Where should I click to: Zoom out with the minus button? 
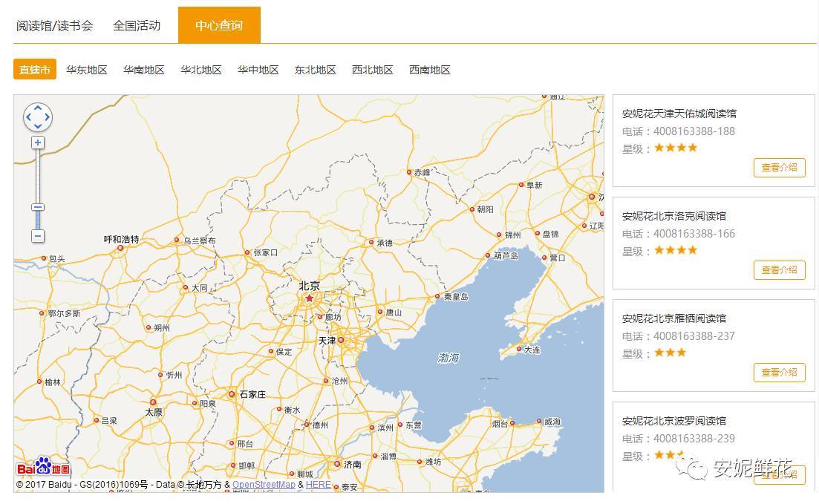pyautogui.click(x=36, y=236)
